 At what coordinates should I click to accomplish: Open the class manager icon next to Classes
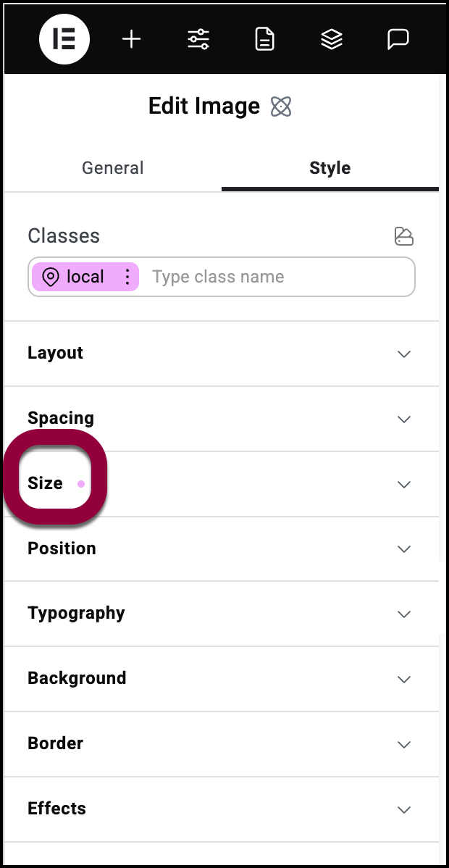pyautogui.click(x=403, y=235)
